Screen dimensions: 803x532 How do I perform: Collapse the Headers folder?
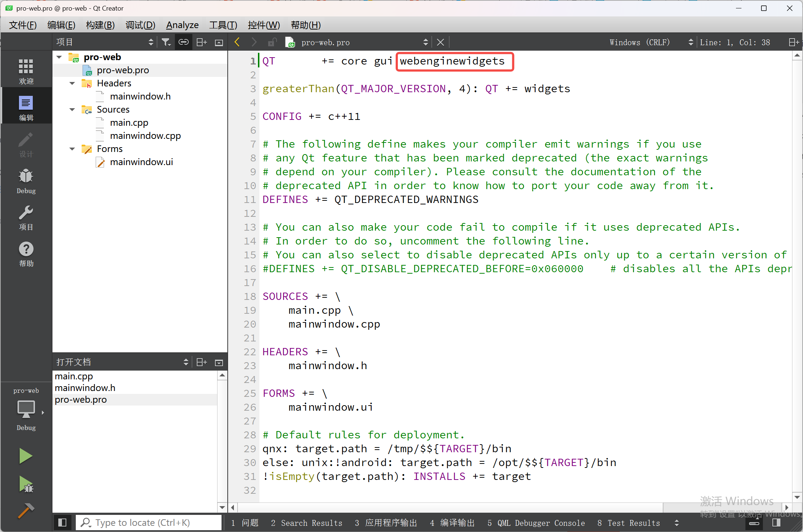point(72,83)
